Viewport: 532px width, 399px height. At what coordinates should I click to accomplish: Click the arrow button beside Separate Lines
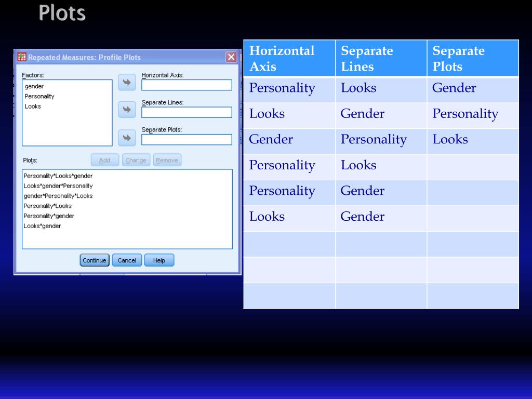click(x=127, y=110)
